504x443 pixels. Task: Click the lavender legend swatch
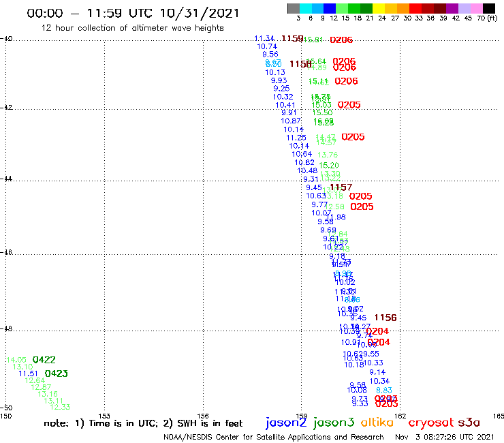(x=464, y=9)
